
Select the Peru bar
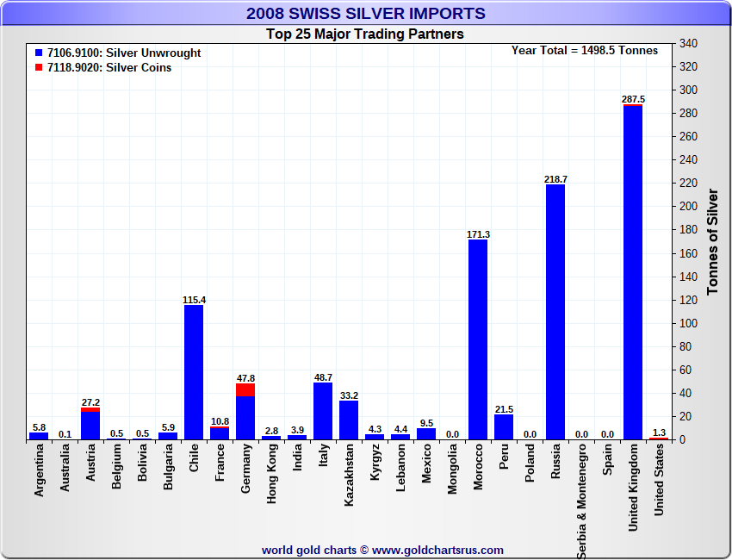click(x=504, y=426)
